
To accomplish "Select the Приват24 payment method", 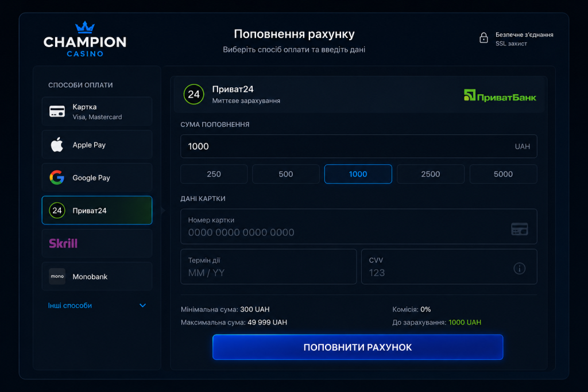I will point(96,210).
